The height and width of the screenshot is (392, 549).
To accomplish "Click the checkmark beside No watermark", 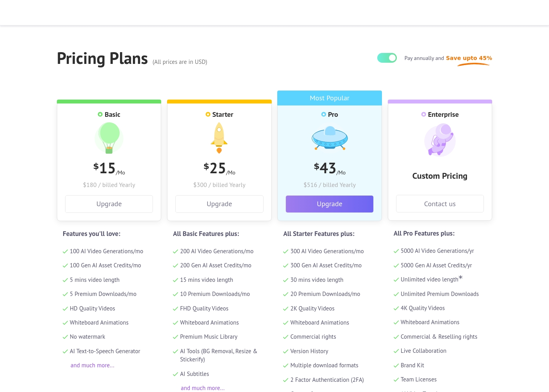I will (x=65, y=337).
